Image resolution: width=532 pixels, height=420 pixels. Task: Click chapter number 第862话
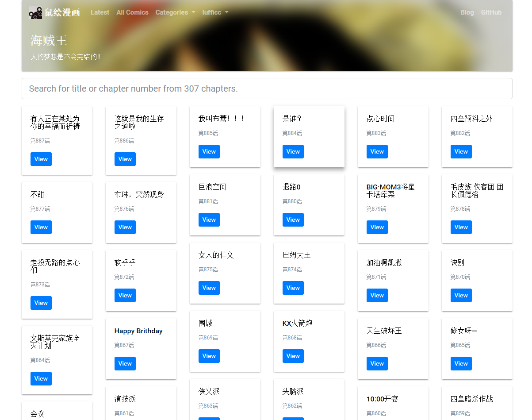click(x=292, y=406)
